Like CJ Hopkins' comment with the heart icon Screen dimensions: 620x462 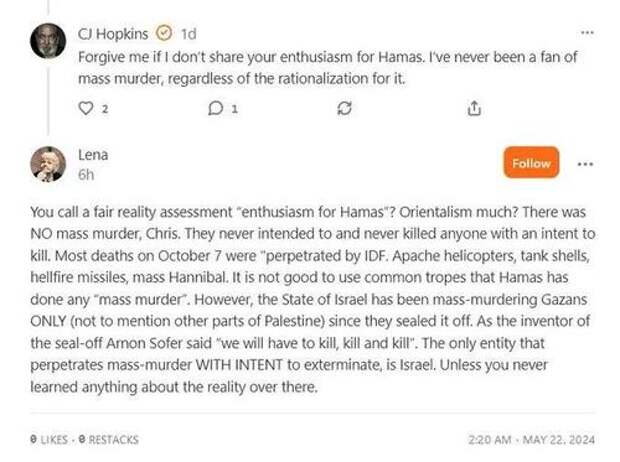(86, 109)
